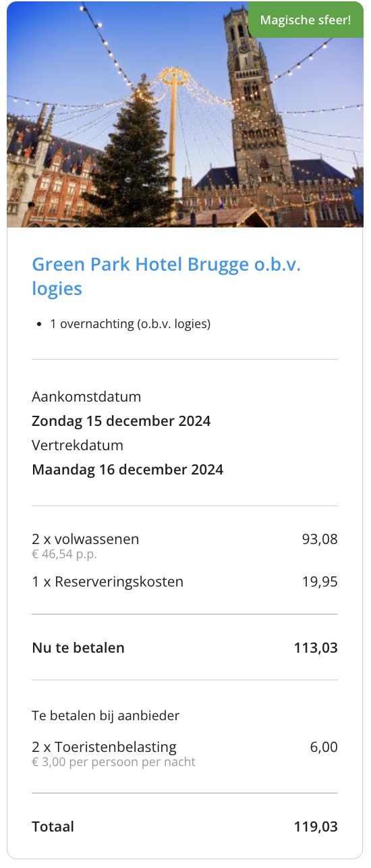This screenshot has height=868, width=371.
Task: Click the 6,00 tourist tax amount
Action: (324, 747)
